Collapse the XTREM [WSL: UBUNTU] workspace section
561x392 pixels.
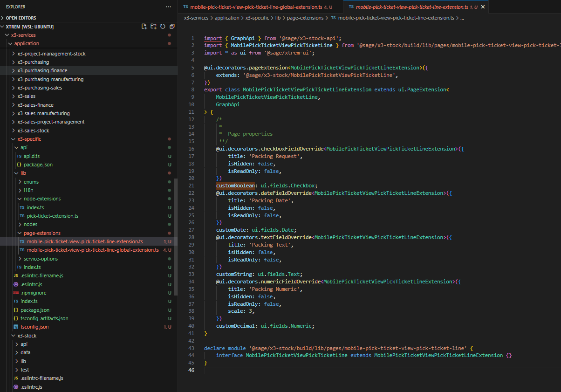pos(3,27)
